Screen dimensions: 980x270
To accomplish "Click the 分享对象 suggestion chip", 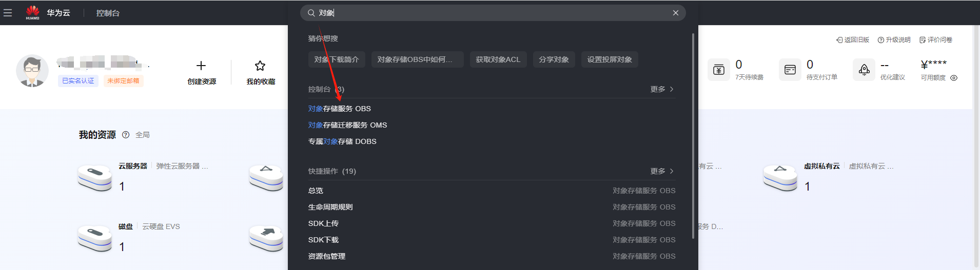I will (554, 59).
